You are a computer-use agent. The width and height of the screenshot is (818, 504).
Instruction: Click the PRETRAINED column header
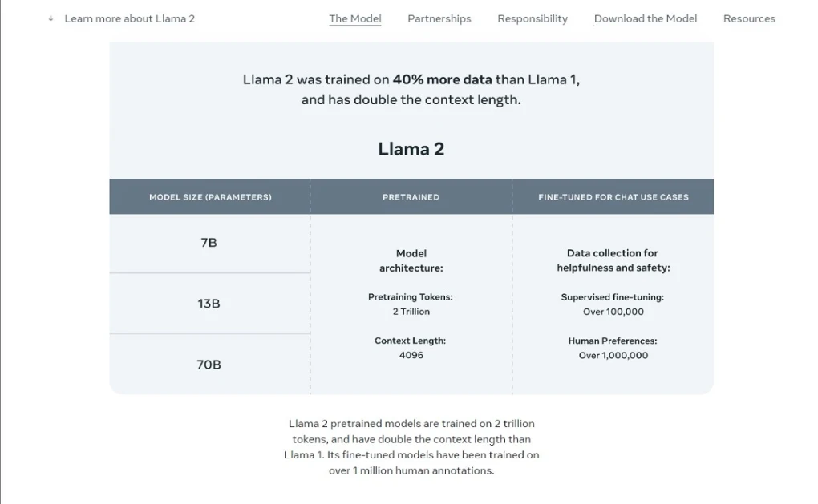pyautogui.click(x=411, y=196)
